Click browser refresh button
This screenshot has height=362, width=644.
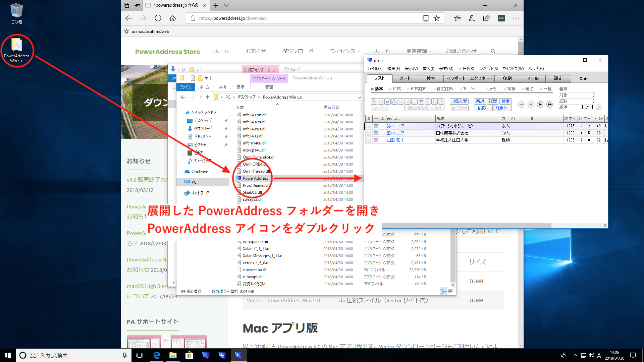pyautogui.click(x=158, y=18)
